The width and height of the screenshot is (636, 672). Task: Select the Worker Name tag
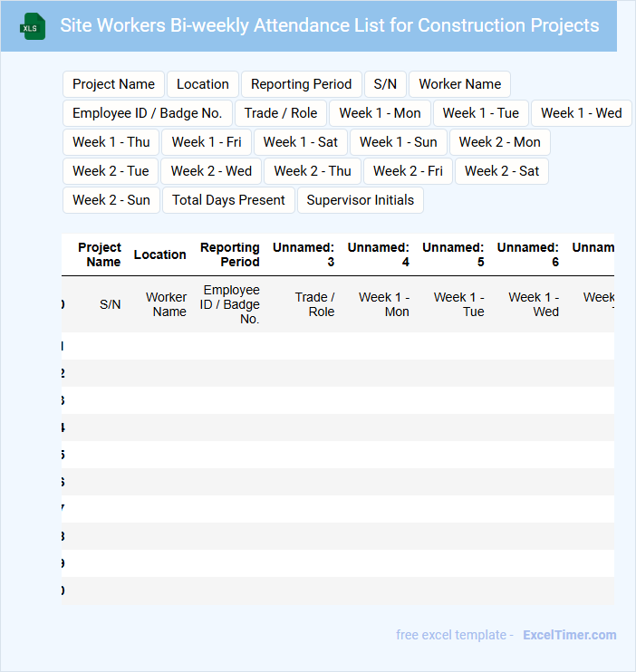click(x=459, y=84)
